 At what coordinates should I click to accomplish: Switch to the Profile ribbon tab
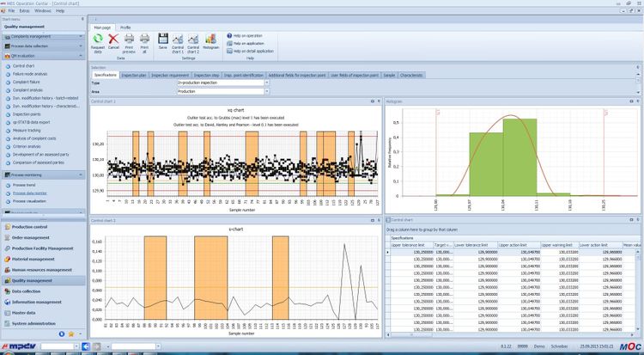125,28
